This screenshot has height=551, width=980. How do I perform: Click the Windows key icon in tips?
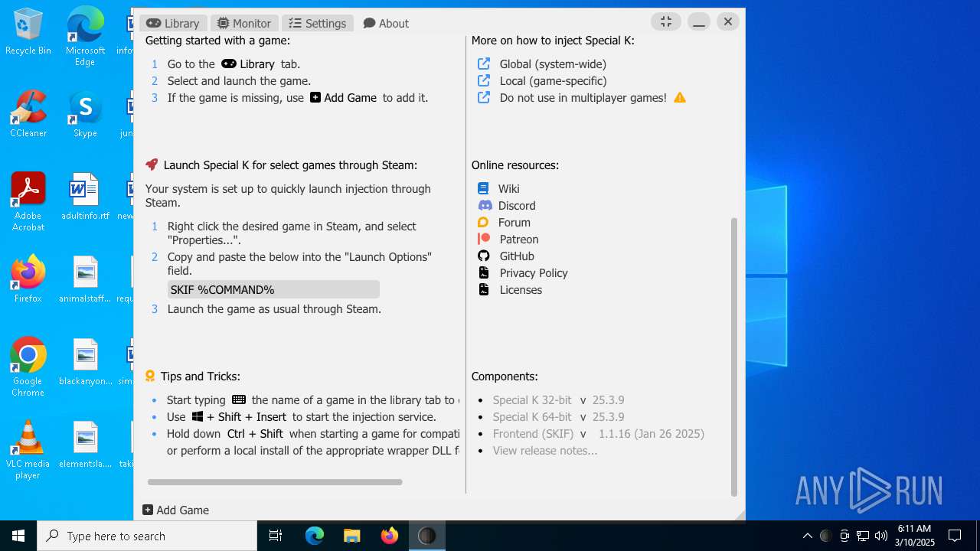click(x=198, y=416)
